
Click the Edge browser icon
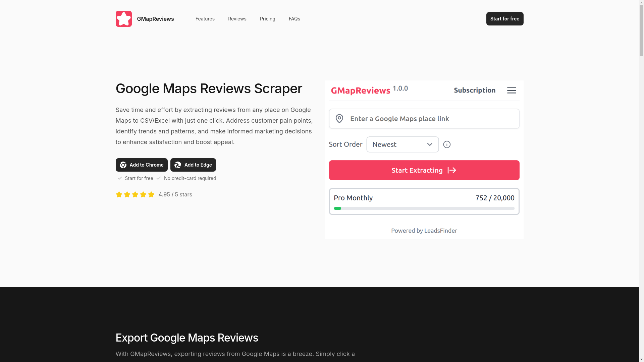[178, 165]
